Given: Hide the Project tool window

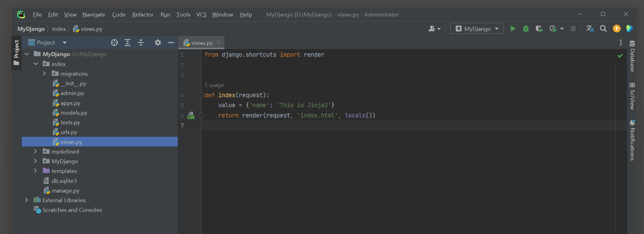Looking at the screenshot, I should (x=171, y=43).
